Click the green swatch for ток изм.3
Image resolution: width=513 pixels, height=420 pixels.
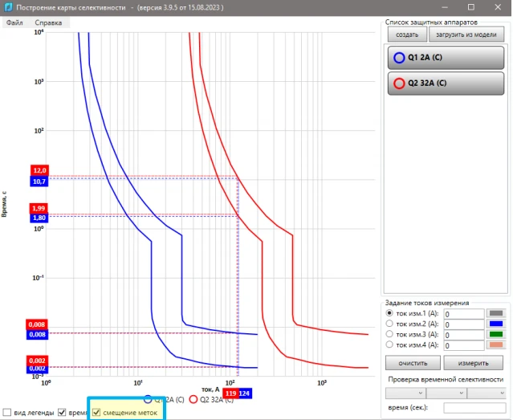tap(496, 334)
